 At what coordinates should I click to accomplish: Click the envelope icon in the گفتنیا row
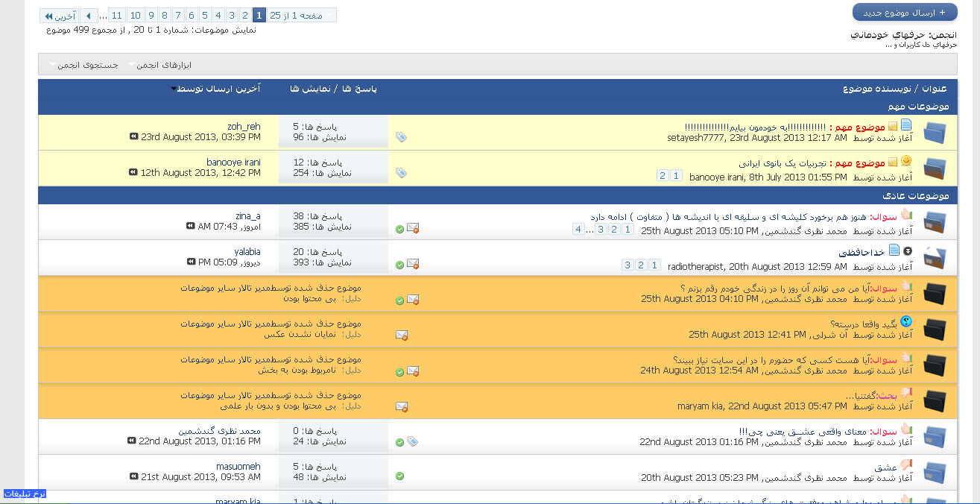[402, 407]
